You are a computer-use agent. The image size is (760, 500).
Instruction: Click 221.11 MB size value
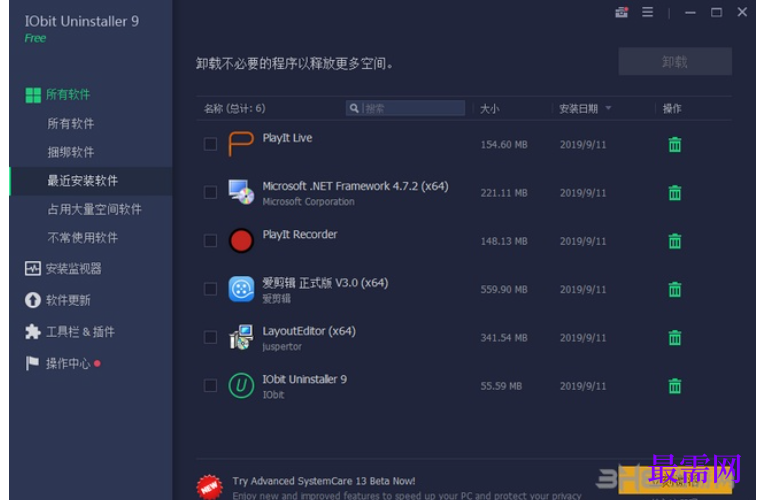click(x=504, y=193)
